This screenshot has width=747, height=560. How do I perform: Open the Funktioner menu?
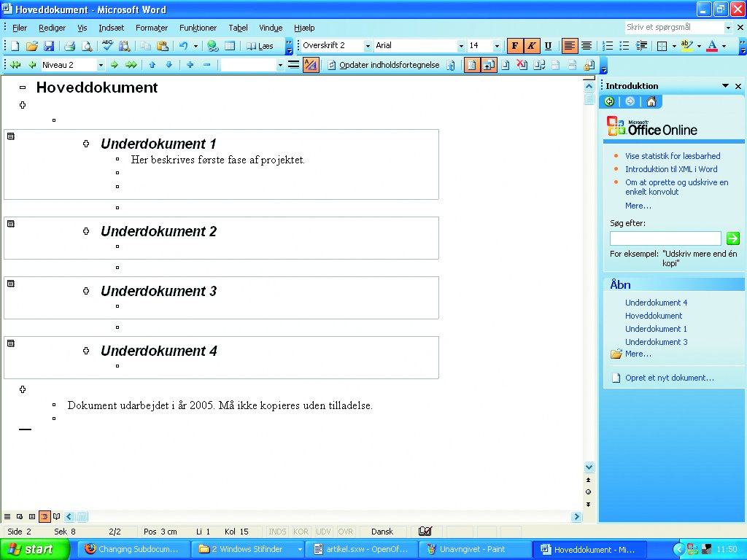coord(198,28)
